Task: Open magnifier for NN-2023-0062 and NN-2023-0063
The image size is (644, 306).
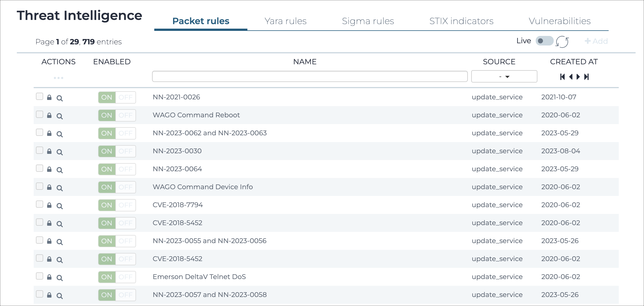Action: [x=59, y=134]
